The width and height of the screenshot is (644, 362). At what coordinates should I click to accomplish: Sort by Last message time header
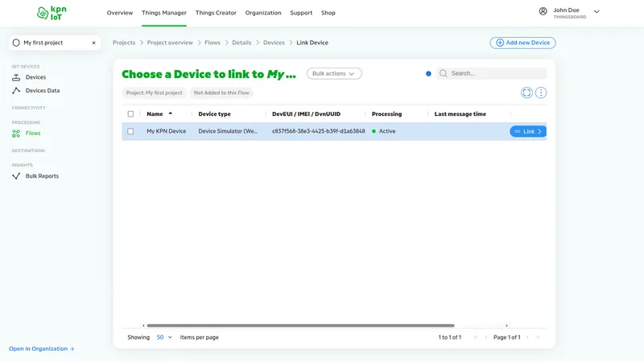(x=460, y=114)
